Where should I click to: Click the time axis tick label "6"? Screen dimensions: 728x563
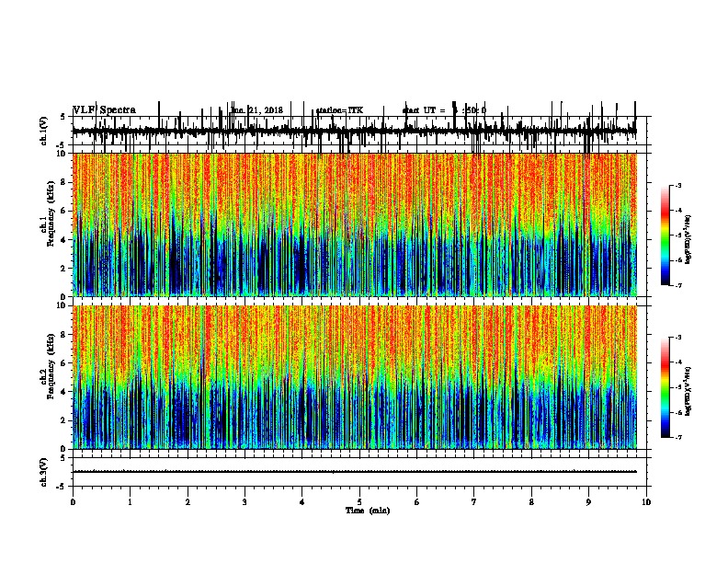tap(417, 502)
